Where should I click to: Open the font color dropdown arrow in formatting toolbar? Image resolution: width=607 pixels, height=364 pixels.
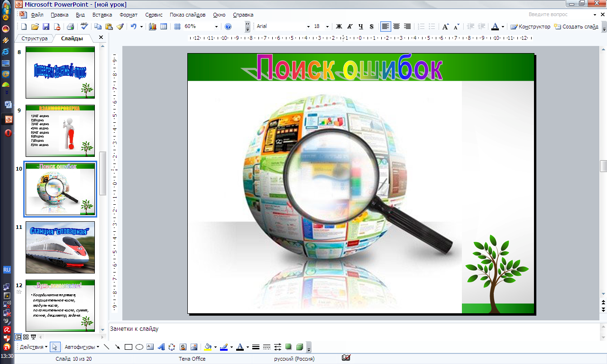pos(503,27)
